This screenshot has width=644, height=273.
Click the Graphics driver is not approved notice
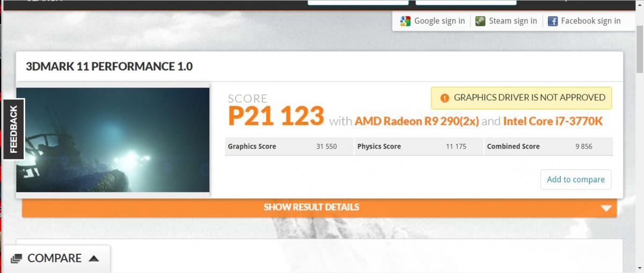tap(522, 98)
